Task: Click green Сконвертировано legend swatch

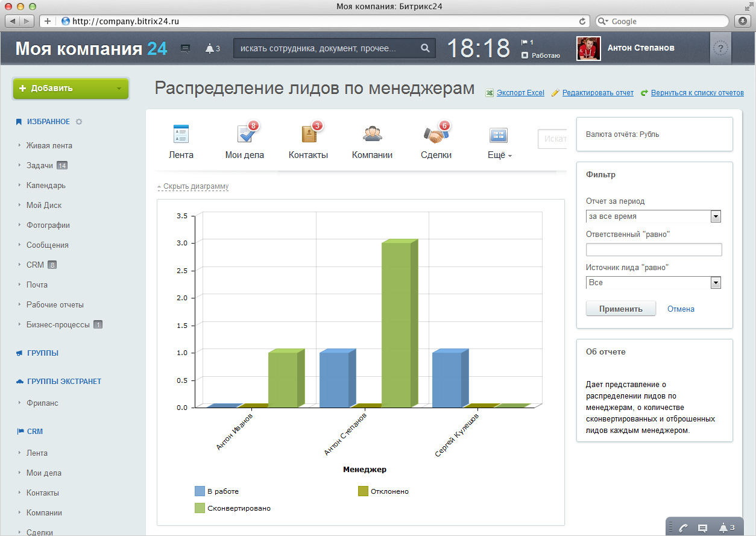Action: (x=200, y=508)
